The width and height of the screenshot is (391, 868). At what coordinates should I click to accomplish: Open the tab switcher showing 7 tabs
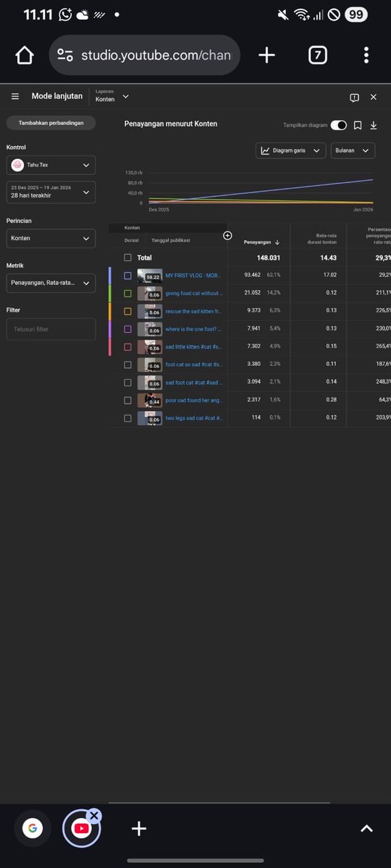coord(317,55)
